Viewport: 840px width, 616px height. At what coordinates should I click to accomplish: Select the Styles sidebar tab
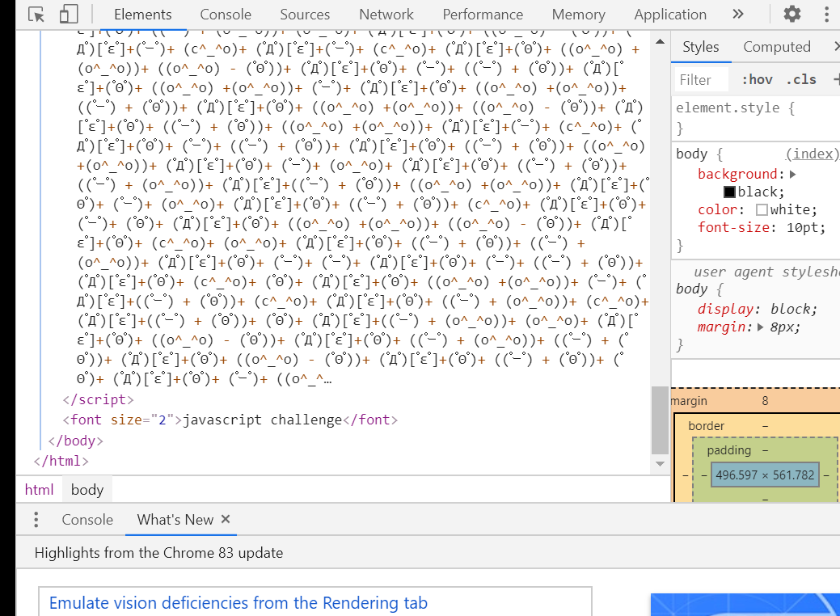pyautogui.click(x=701, y=47)
